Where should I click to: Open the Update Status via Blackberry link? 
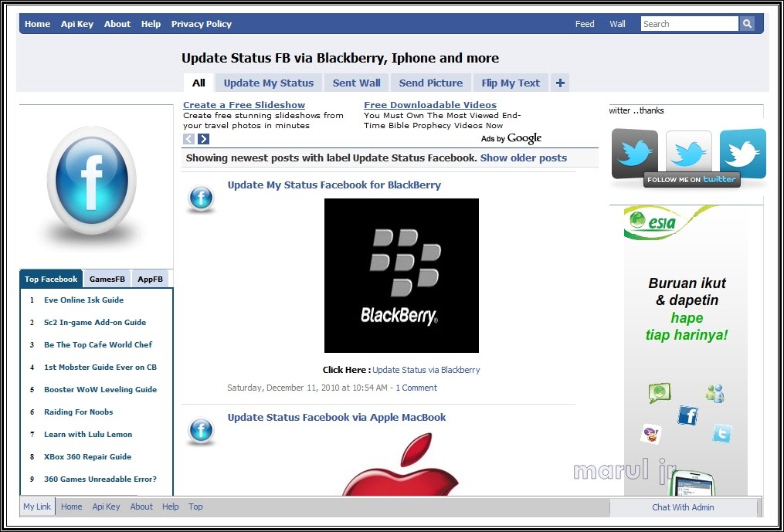point(426,370)
